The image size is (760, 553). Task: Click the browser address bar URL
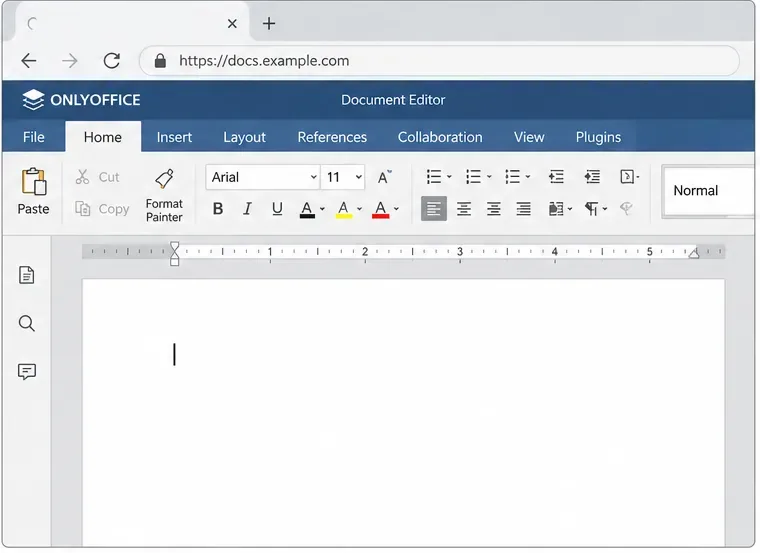(x=264, y=61)
